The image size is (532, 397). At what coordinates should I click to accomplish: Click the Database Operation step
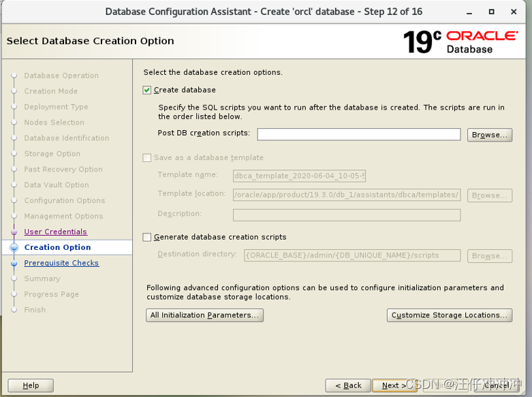(61, 76)
